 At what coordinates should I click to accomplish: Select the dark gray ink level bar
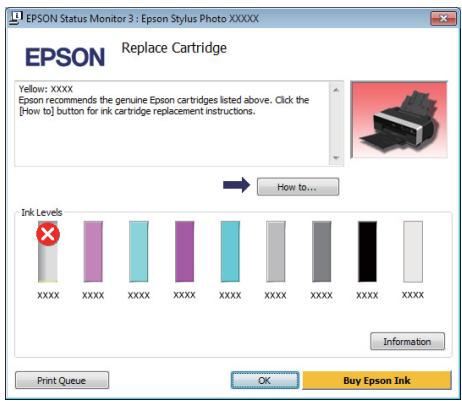click(321, 251)
